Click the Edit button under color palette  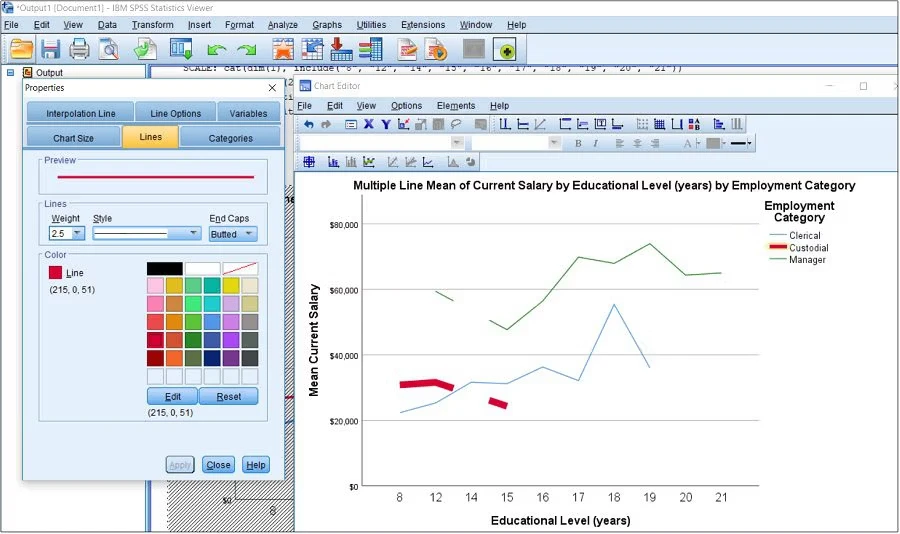(173, 397)
